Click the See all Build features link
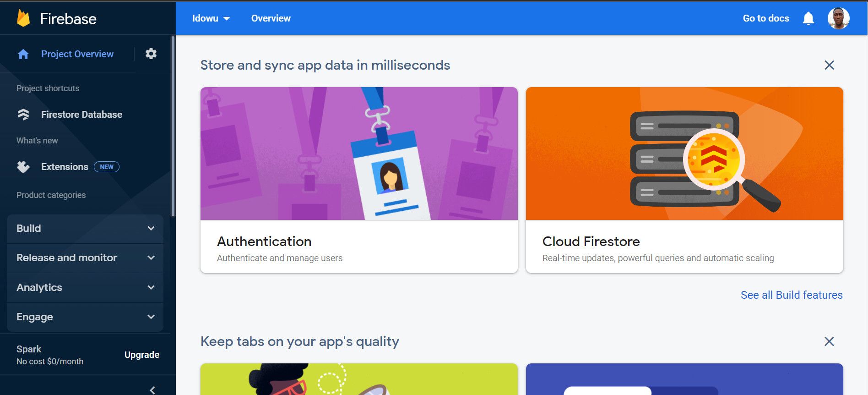 coord(792,295)
